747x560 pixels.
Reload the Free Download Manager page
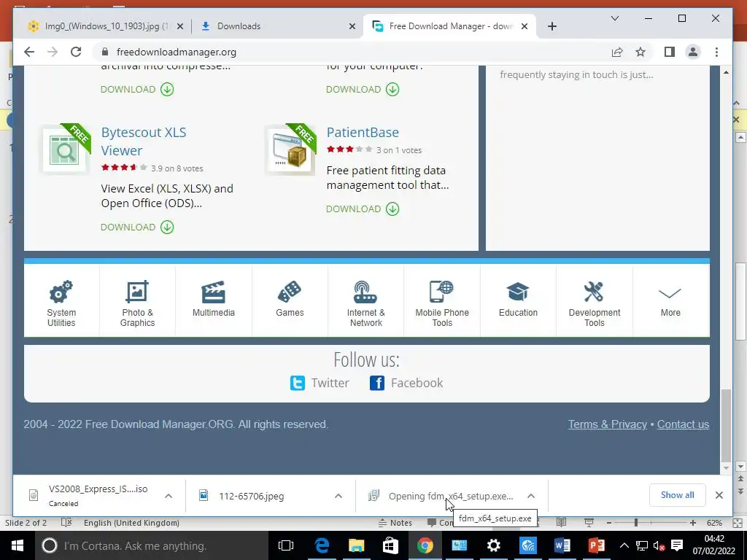[76, 52]
